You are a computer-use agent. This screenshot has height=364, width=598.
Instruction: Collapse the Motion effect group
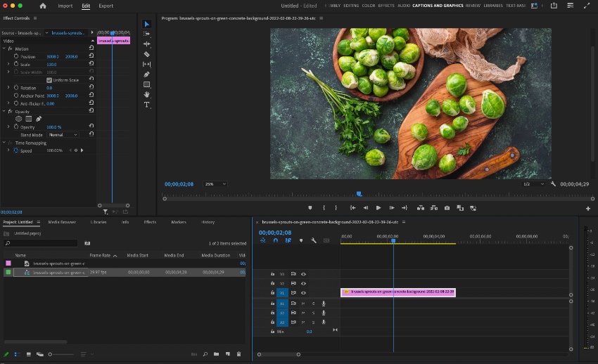[x=4, y=48]
